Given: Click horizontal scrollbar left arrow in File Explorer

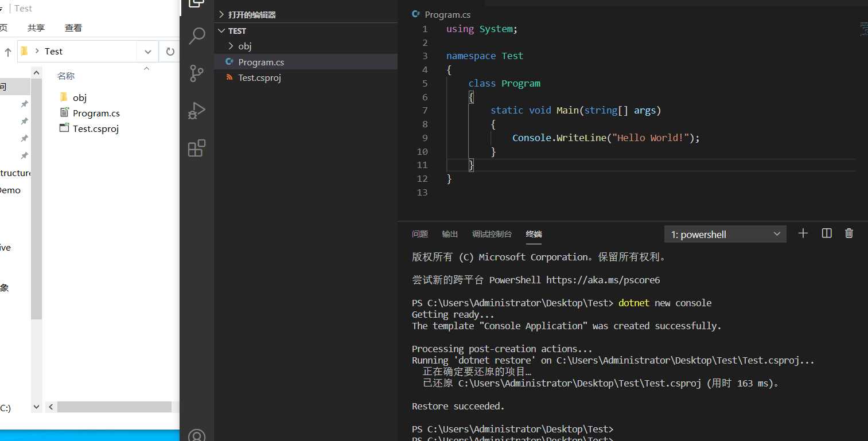Looking at the screenshot, I should coord(50,407).
